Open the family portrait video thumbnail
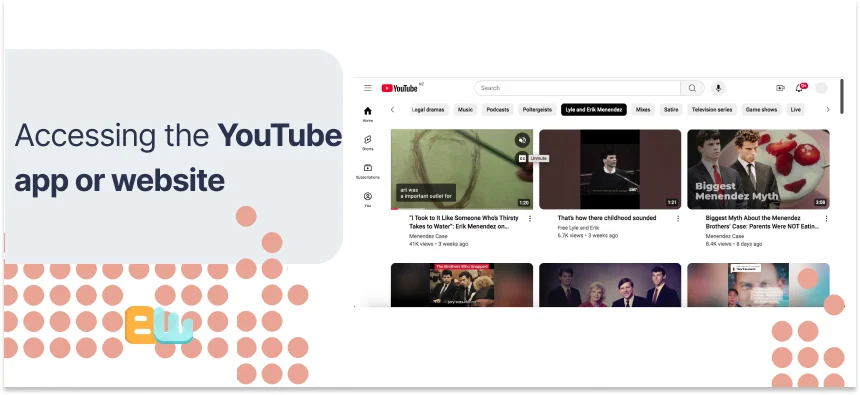Screen dimensions: 860x395 (610, 285)
